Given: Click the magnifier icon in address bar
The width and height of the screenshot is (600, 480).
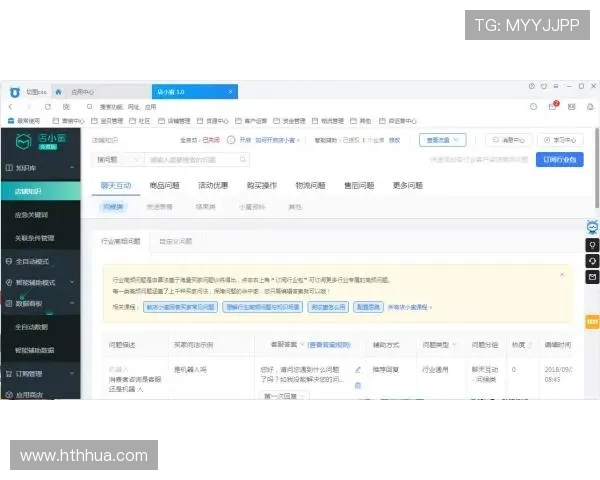Looking at the screenshot, I should [90, 107].
